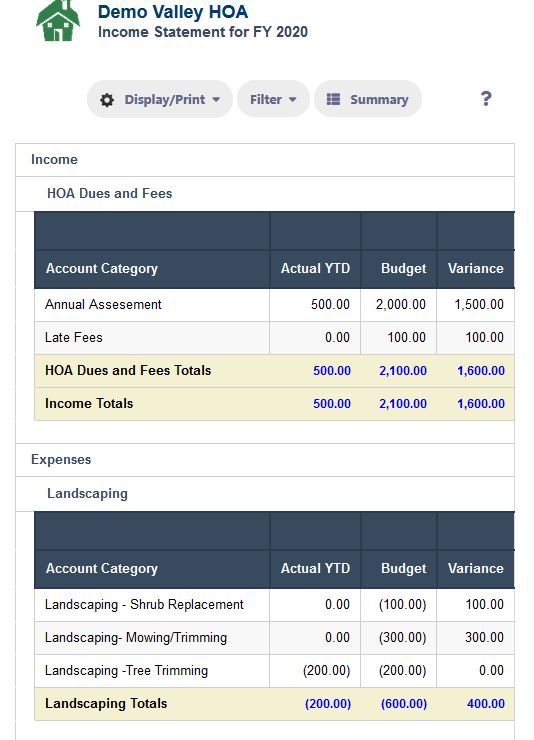
Task: Click the gear icon in Display/Print
Action: (107, 100)
